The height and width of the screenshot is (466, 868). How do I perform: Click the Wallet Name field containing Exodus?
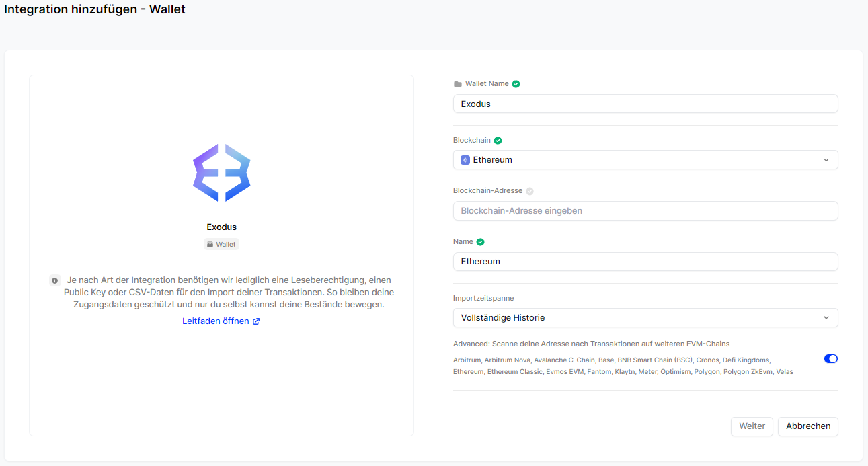tap(645, 104)
